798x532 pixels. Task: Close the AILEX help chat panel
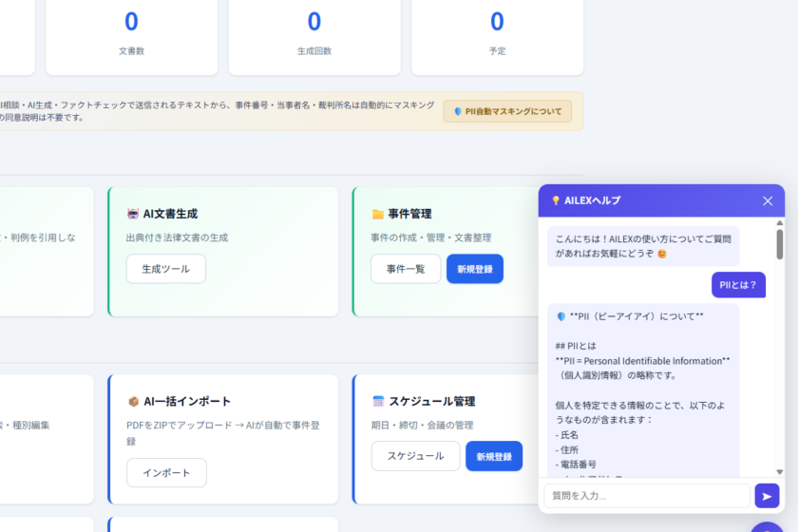[768, 200]
